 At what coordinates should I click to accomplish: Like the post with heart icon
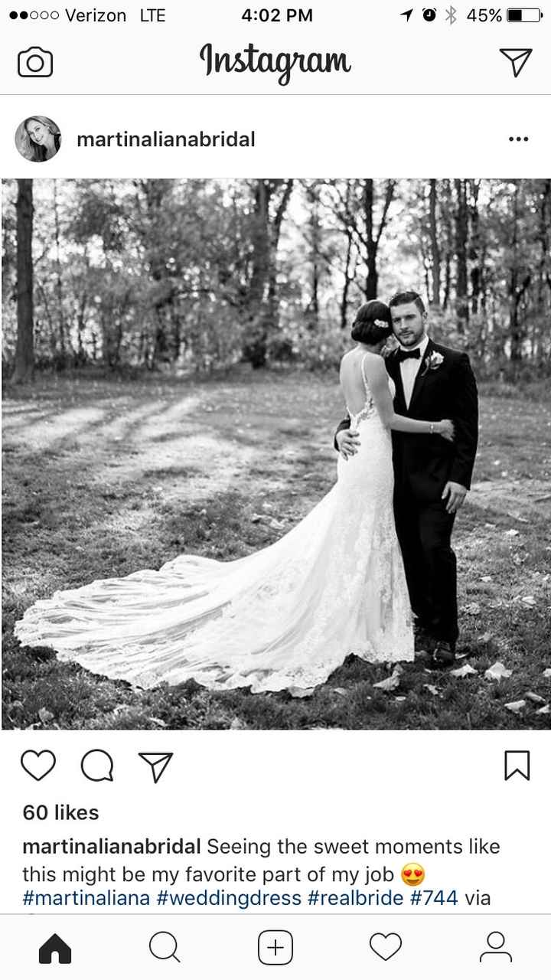[37, 766]
